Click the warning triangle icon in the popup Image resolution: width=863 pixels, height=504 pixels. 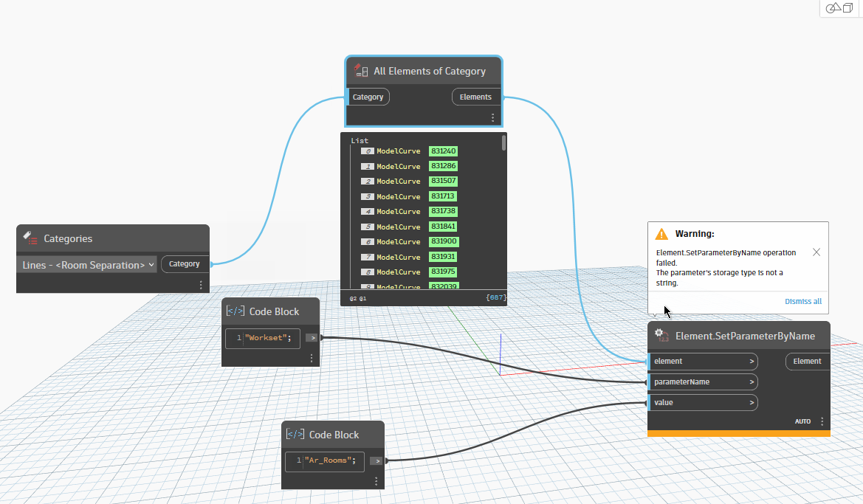pyautogui.click(x=662, y=233)
